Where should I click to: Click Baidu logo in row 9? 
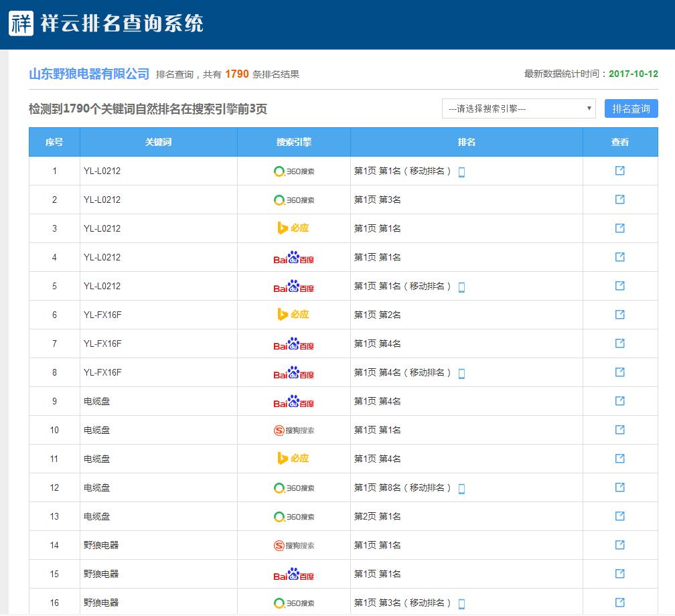point(293,402)
